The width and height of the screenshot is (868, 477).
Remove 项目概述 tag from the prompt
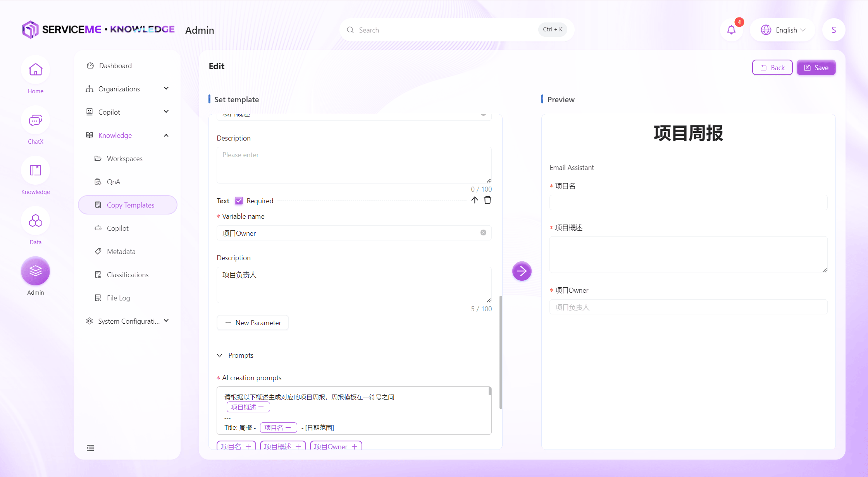tap(261, 407)
